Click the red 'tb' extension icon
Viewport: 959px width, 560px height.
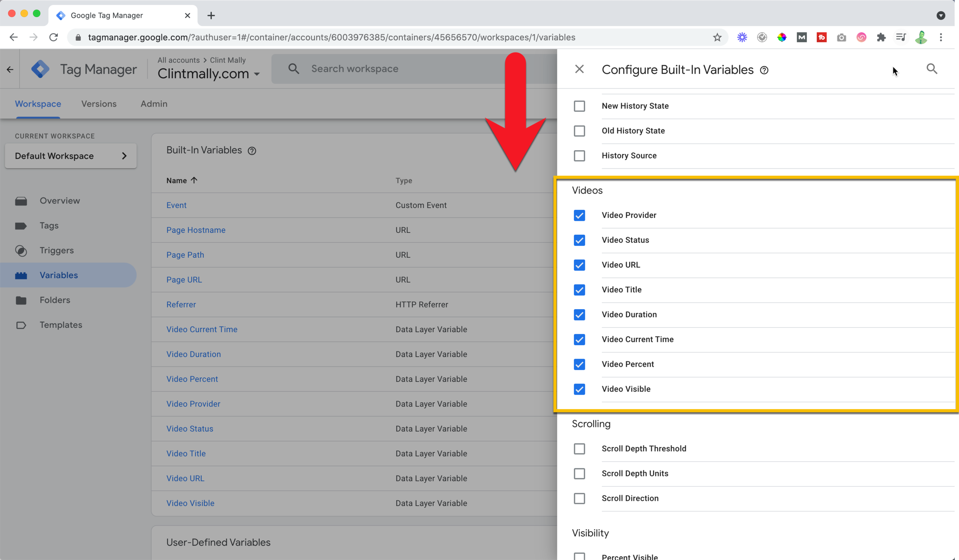pos(821,37)
